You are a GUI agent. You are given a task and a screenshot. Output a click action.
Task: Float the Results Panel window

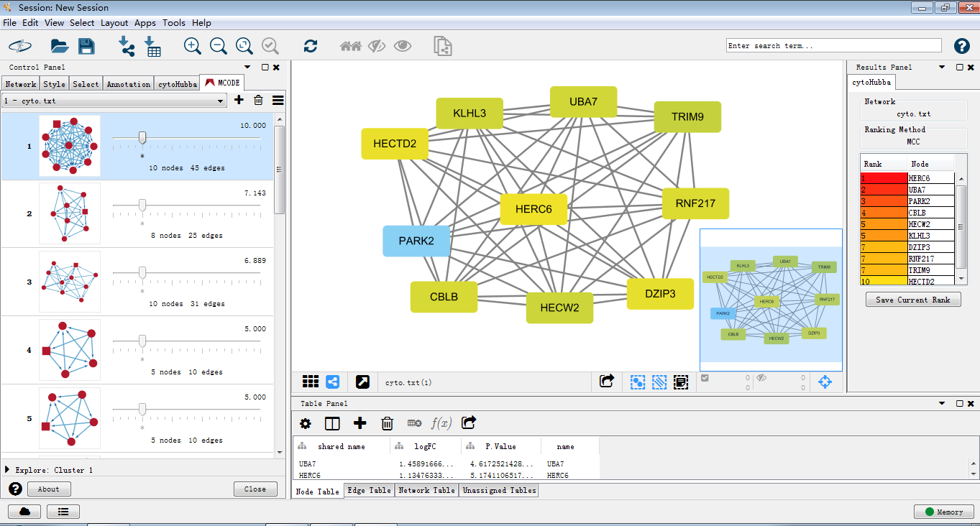tap(960, 67)
